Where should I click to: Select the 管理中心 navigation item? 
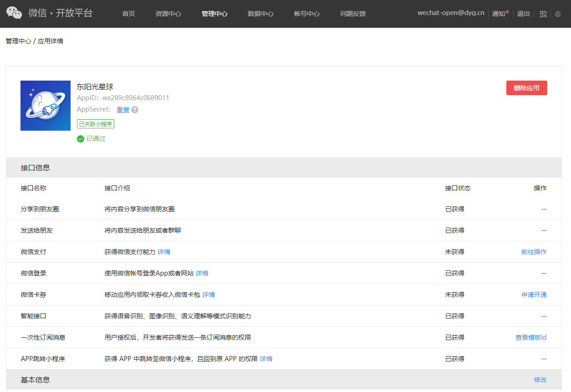214,14
